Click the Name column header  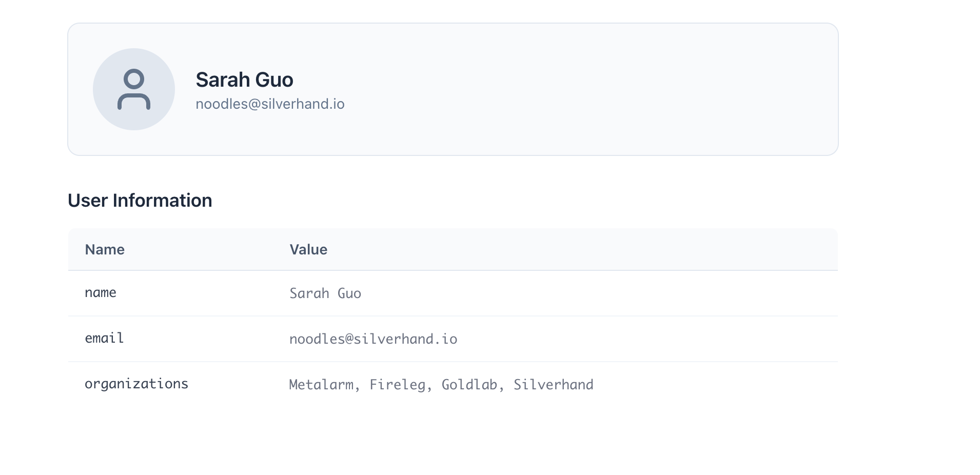point(105,250)
